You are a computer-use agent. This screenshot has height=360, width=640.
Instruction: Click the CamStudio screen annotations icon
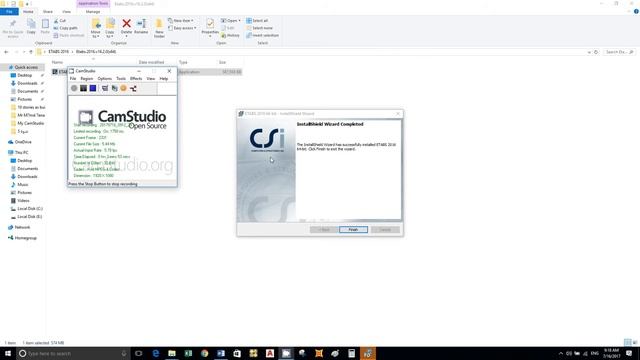click(114, 88)
